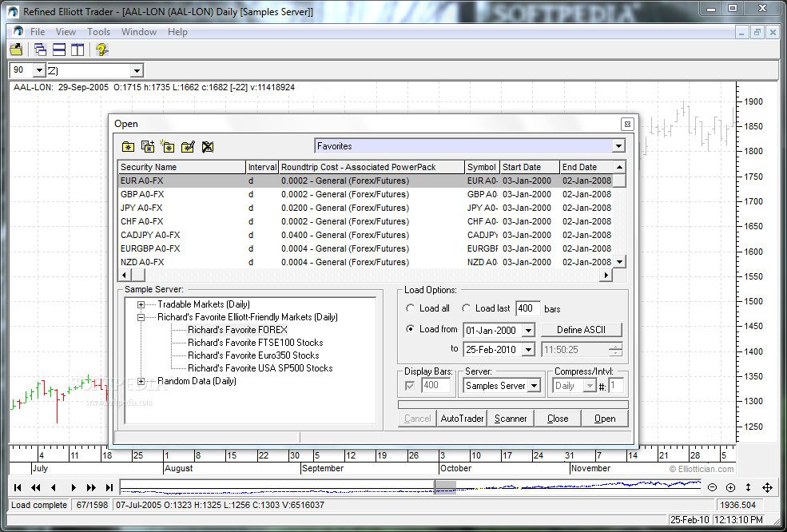Click the delete favorites folder icon with X
This screenshot has height=532, width=787.
[207, 146]
